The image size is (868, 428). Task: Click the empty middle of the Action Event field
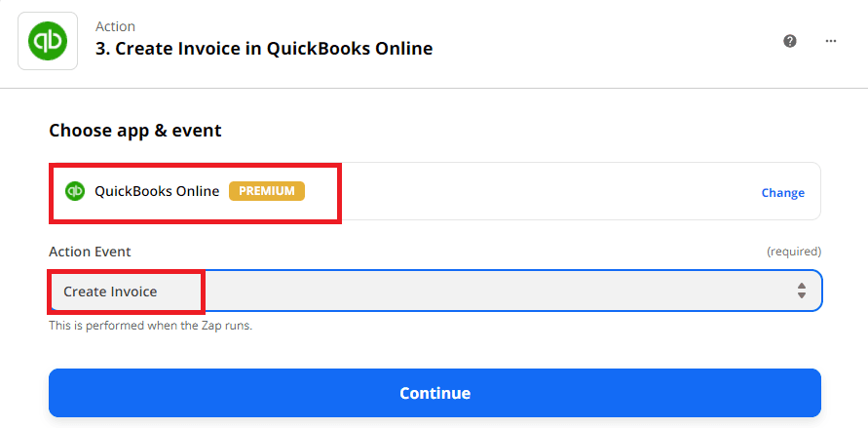(x=487, y=291)
